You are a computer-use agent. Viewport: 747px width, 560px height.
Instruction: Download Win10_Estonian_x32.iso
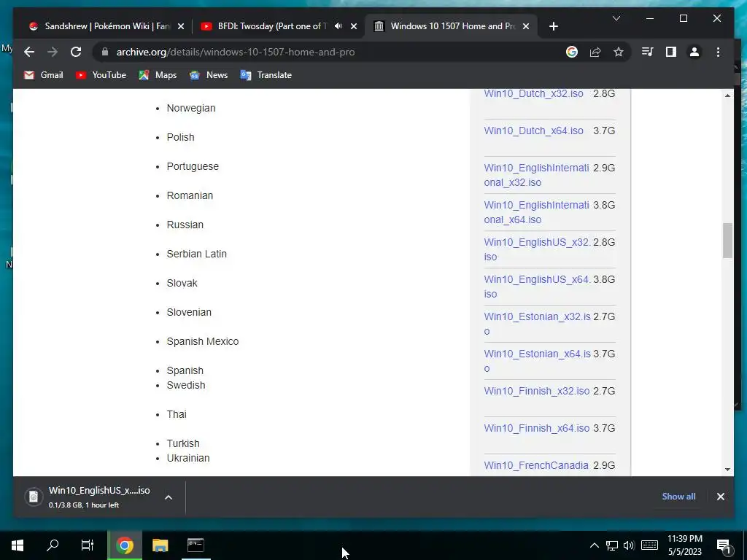coord(538,323)
